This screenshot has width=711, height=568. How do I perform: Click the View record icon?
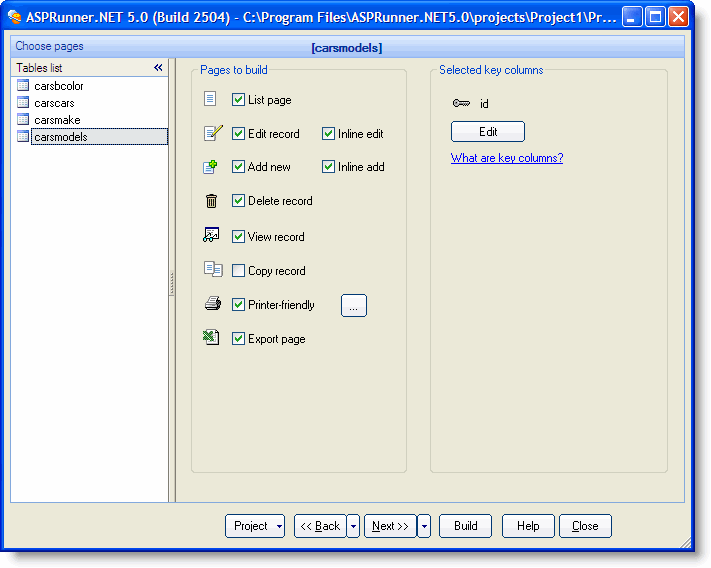[211, 235]
